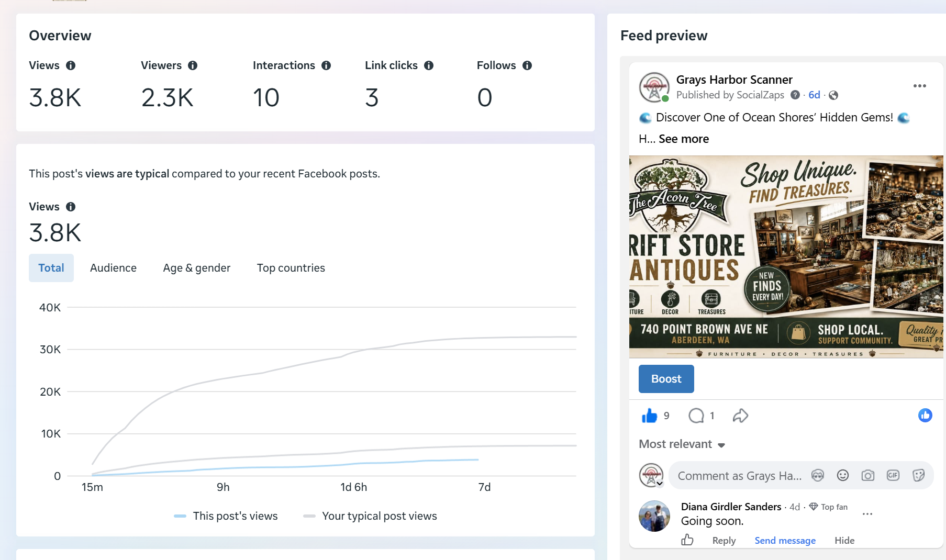Click the comment bubble icon with 1
Image resolution: width=946 pixels, height=560 pixels.
(696, 416)
